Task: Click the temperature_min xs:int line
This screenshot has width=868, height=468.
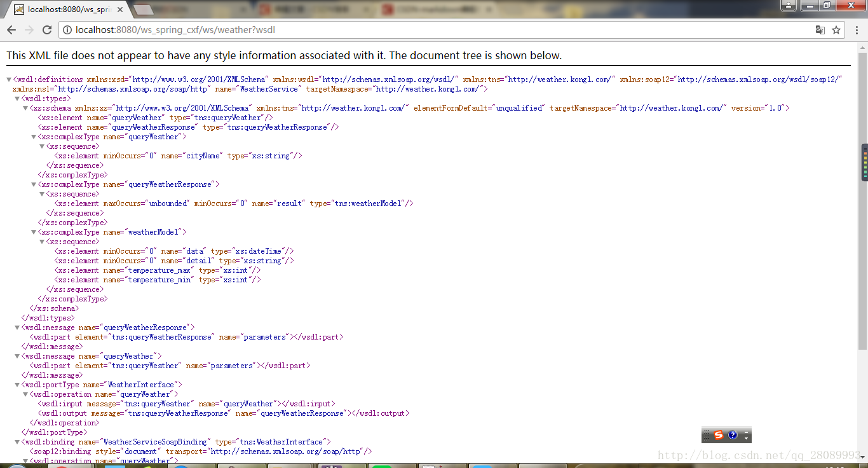Action: pyautogui.click(x=158, y=280)
